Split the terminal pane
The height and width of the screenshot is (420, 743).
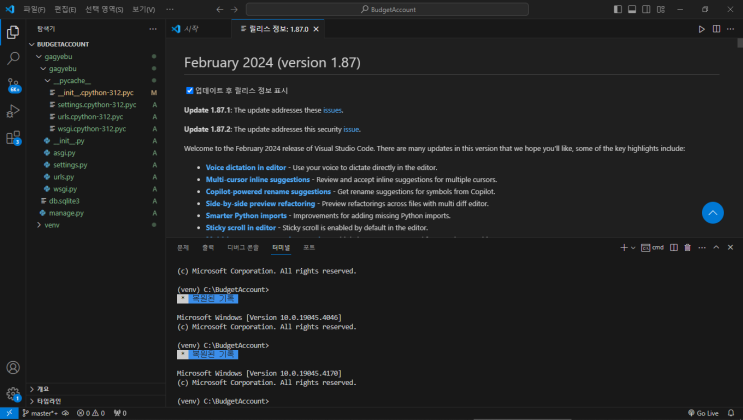(673, 247)
